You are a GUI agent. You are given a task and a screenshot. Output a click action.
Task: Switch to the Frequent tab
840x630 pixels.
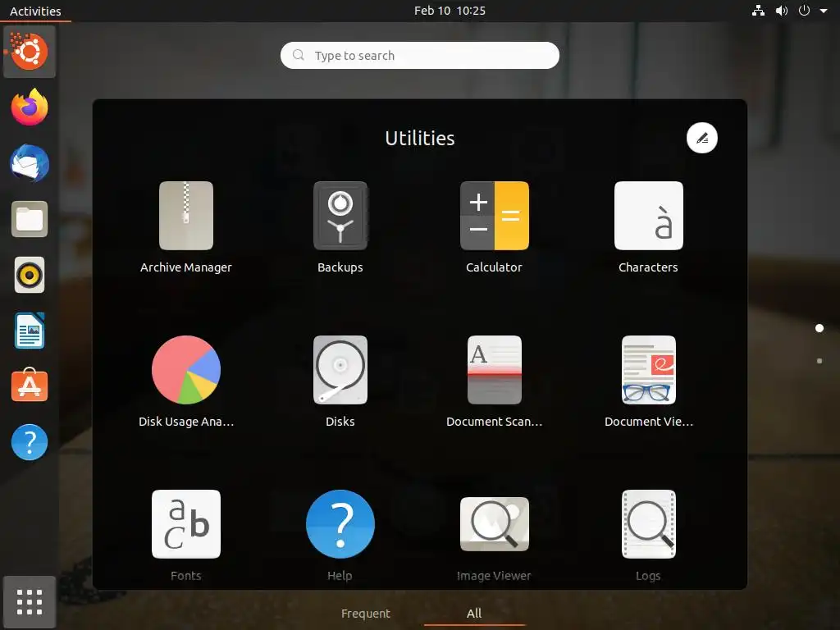pyautogui.click(x=366, y=614)
